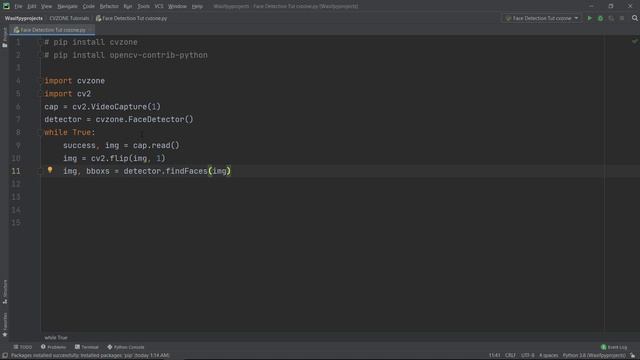The image size is (640, 360).
Task: Click the fold end marker beside line 11
Action: pos(40,171)
